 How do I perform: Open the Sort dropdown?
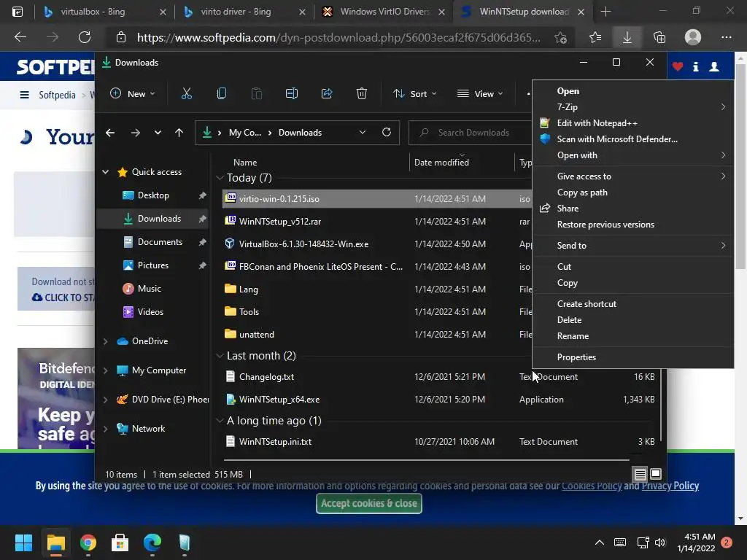coord(415,94)
